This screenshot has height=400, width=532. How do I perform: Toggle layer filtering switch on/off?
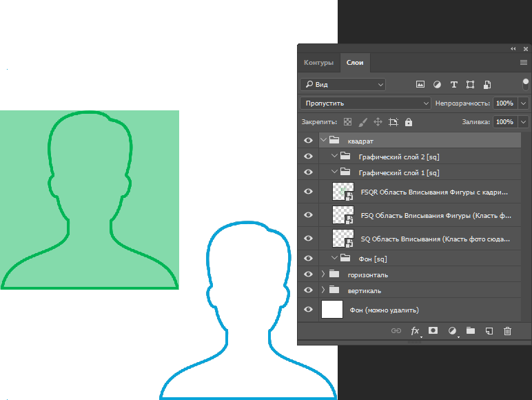[526, 85]
